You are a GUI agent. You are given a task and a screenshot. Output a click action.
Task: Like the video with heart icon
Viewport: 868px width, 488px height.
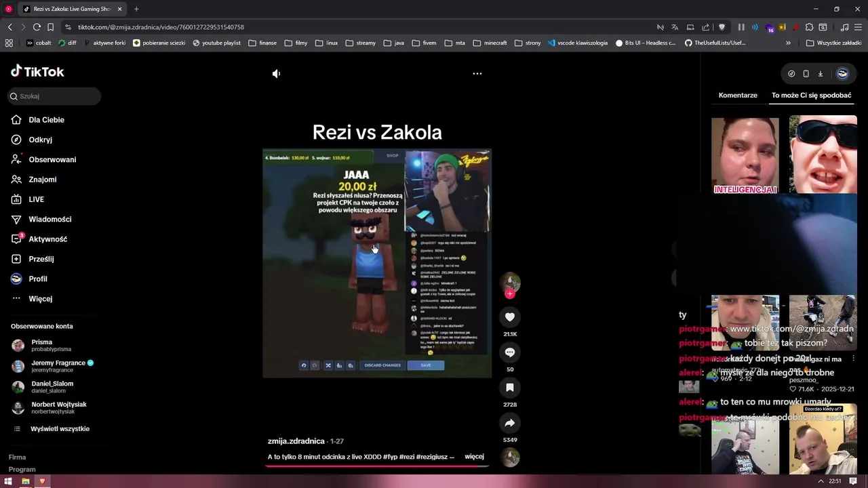(510, 317)
